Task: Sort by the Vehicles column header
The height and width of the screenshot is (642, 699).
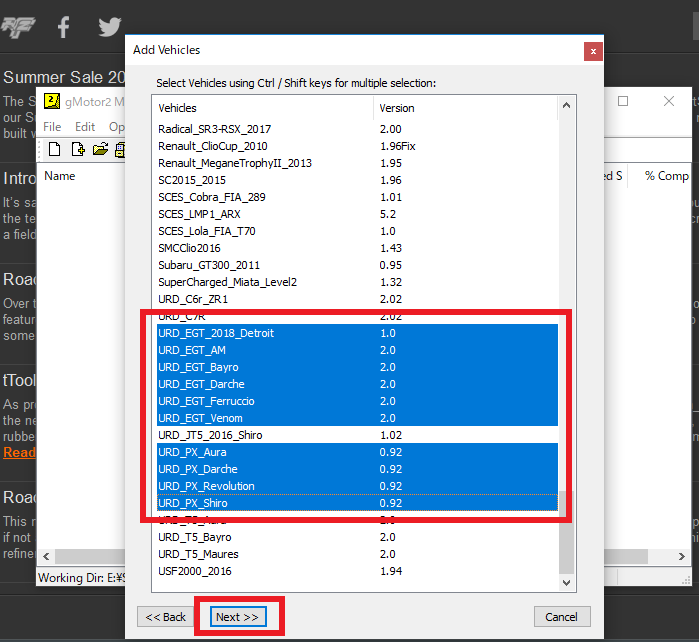Action: [263, 108]
